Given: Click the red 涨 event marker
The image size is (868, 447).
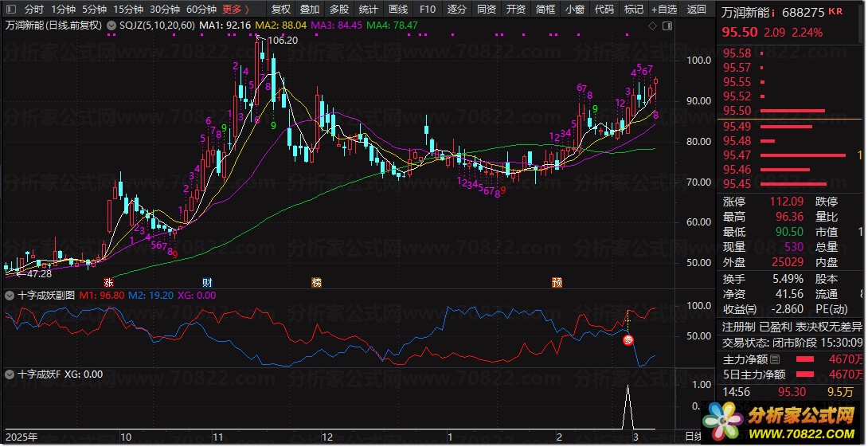Looking at the screenshot, I should tap(108, 282).
